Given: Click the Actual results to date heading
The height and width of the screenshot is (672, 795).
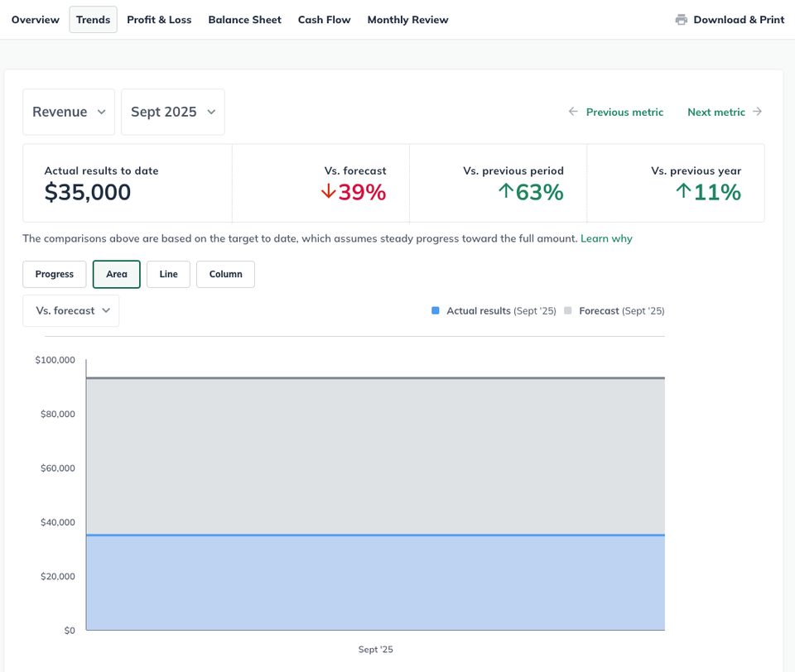Looking at the screenshot, I should click(101, 170).
